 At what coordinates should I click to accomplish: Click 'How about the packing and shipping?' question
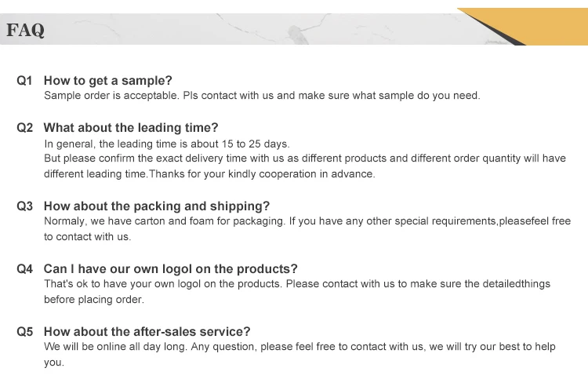pos(156,206)
